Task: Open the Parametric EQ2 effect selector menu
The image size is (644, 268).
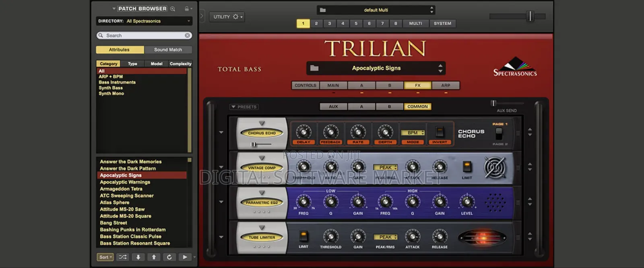Action: point(262,193)
